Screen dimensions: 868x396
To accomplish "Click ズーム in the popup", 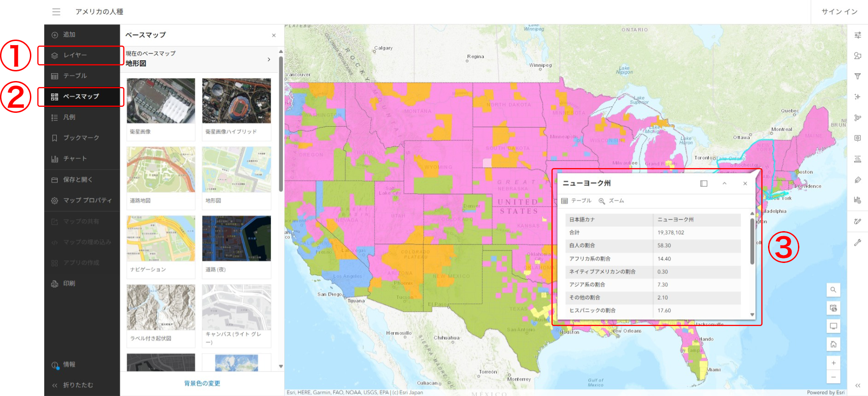I will (x=611, y=201).
